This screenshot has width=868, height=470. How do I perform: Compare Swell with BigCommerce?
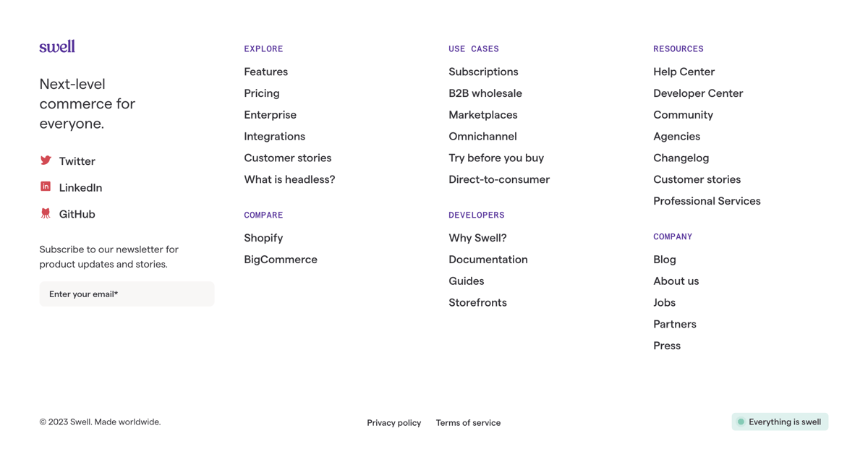pos(281,259)
